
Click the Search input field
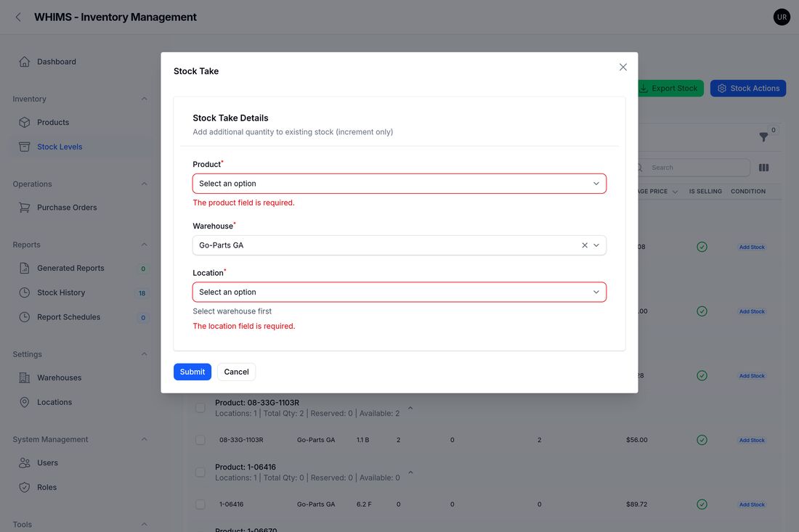(x=693, y=168)
